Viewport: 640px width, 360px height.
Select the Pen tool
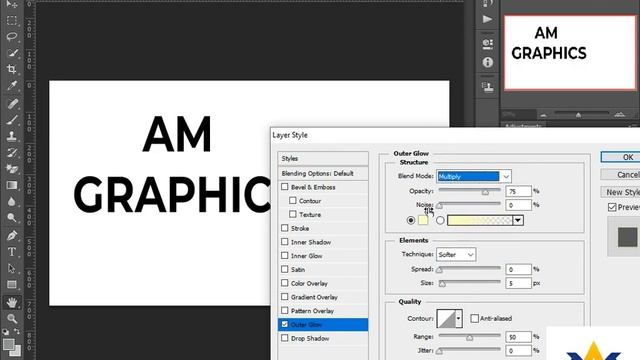pos(11,236)
